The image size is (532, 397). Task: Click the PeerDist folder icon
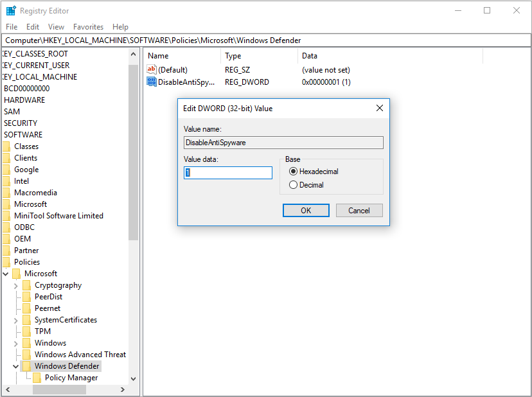(26, 297)
